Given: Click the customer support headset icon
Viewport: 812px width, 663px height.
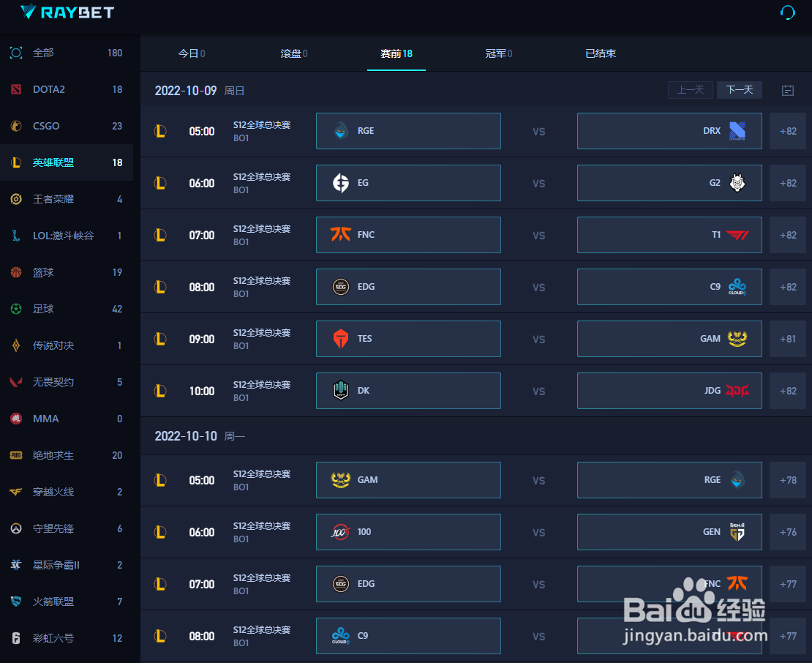Looking at the screenshot, I should (788, 12).
